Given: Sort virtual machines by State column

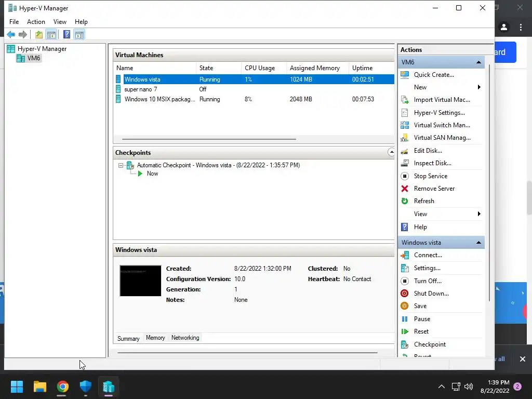Looking at the screenshot, I should (219, 68).
